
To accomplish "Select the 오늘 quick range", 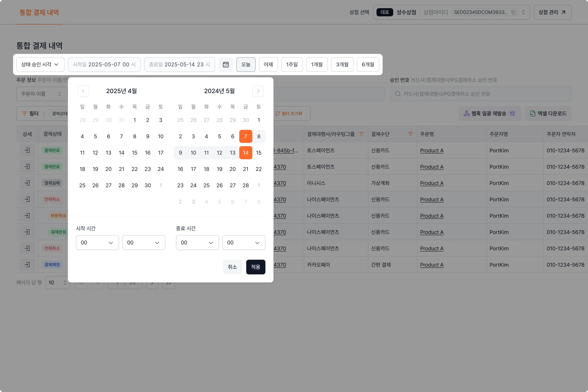I will [246, 65].
